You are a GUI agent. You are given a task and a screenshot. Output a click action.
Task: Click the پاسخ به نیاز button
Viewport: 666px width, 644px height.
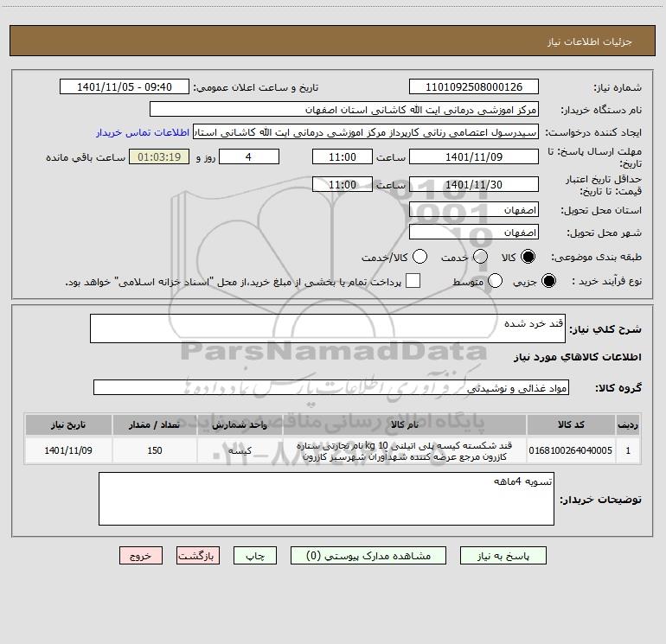503,556
